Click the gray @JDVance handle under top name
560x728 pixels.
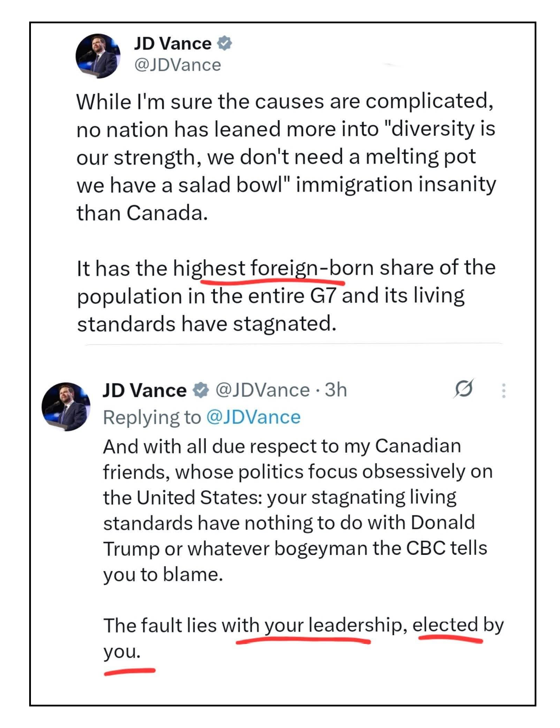[x=178, y=65]
